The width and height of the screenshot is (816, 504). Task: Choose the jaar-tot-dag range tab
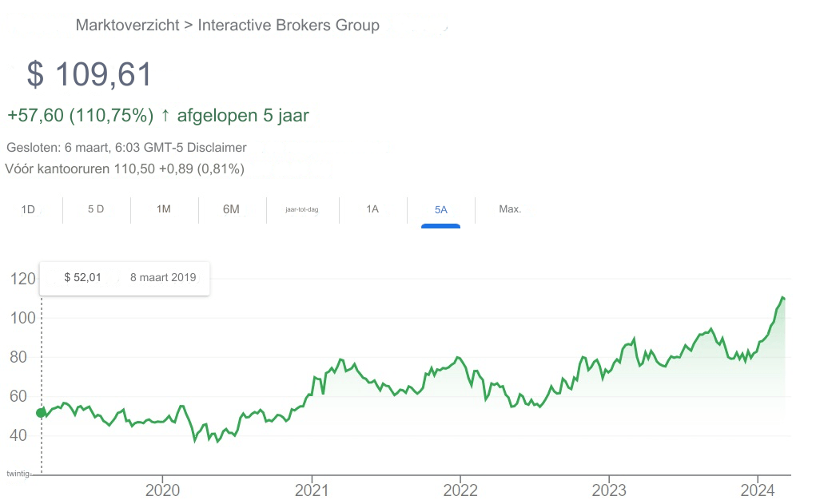pos(301,209)
